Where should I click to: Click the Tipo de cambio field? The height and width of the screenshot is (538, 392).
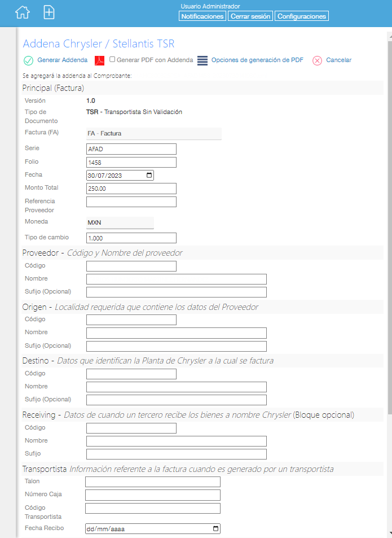click(x=131, y=238)
